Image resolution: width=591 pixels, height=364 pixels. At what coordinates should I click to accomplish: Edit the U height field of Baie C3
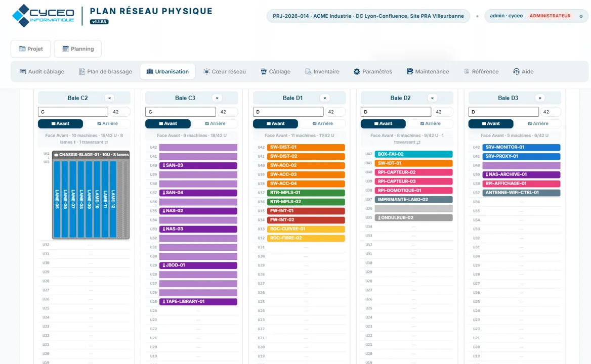pos(227,112)
